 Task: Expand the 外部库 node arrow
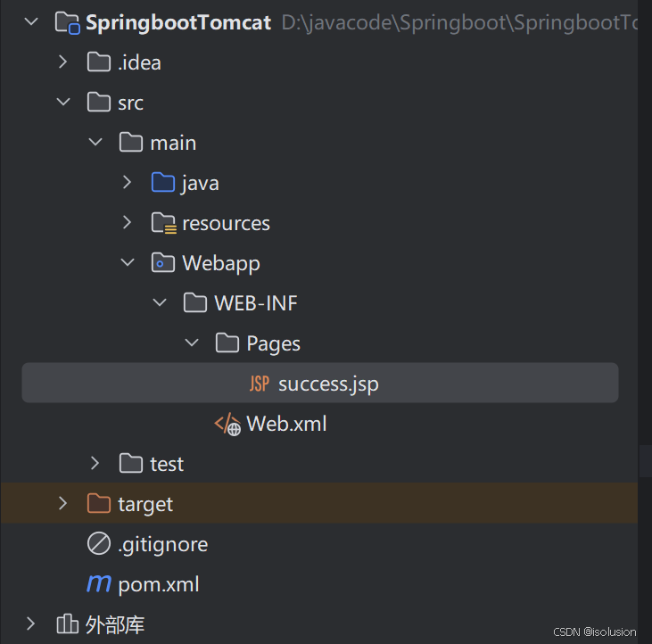[30, 623]
